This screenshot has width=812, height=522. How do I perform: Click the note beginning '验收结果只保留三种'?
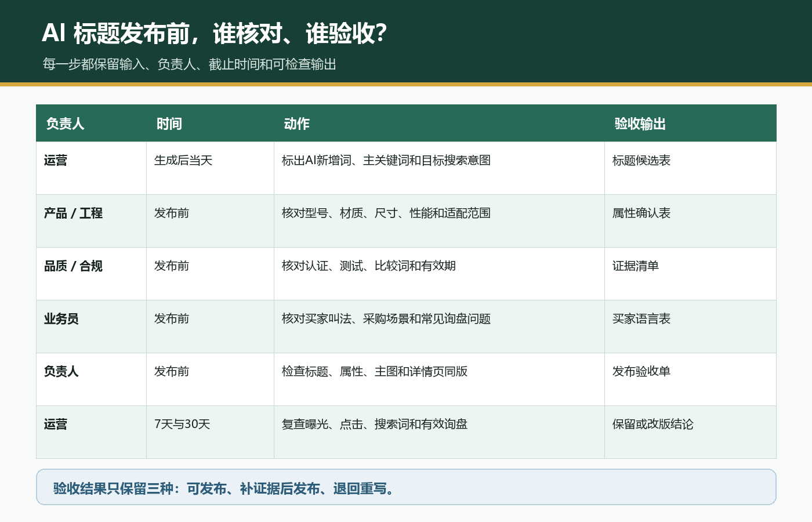coord(406,487)
